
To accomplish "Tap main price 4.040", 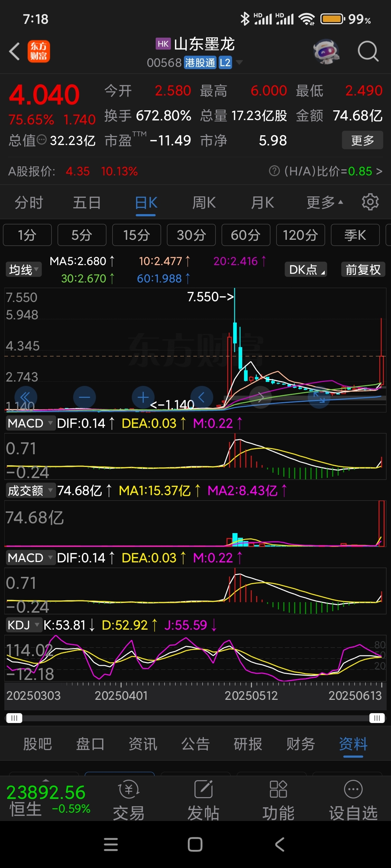I will tap(44, 95).
